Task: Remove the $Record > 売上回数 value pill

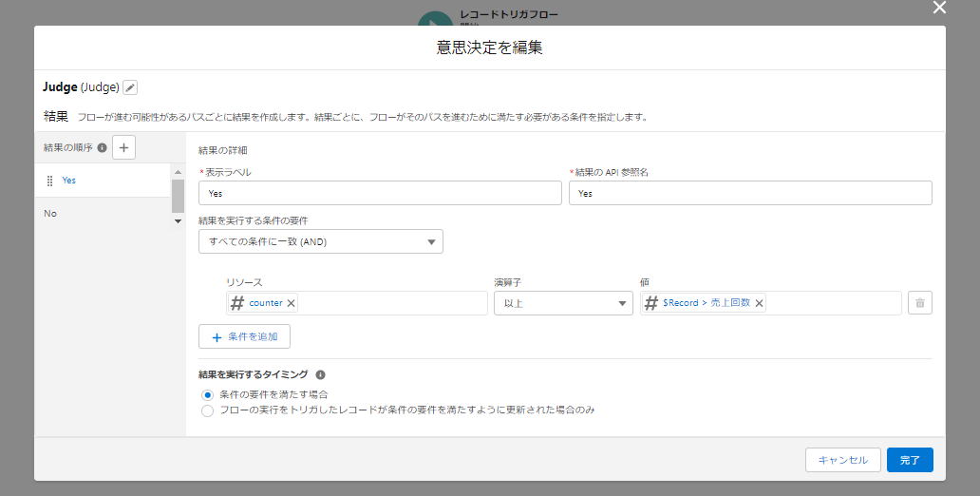Action: pyautogui.click(x=759, y=303)
